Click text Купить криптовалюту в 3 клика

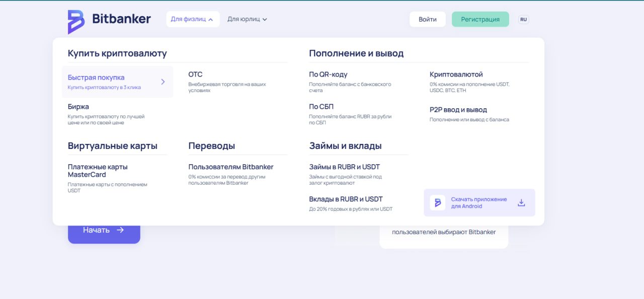click(104, 87)
